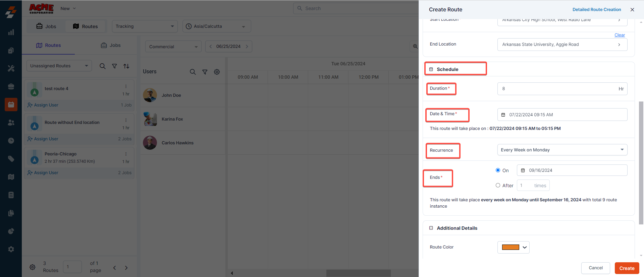The image size is (644, 277).
Task: Assign a user to Peoria-Chicago route
Action: click(x=43, y=173)
